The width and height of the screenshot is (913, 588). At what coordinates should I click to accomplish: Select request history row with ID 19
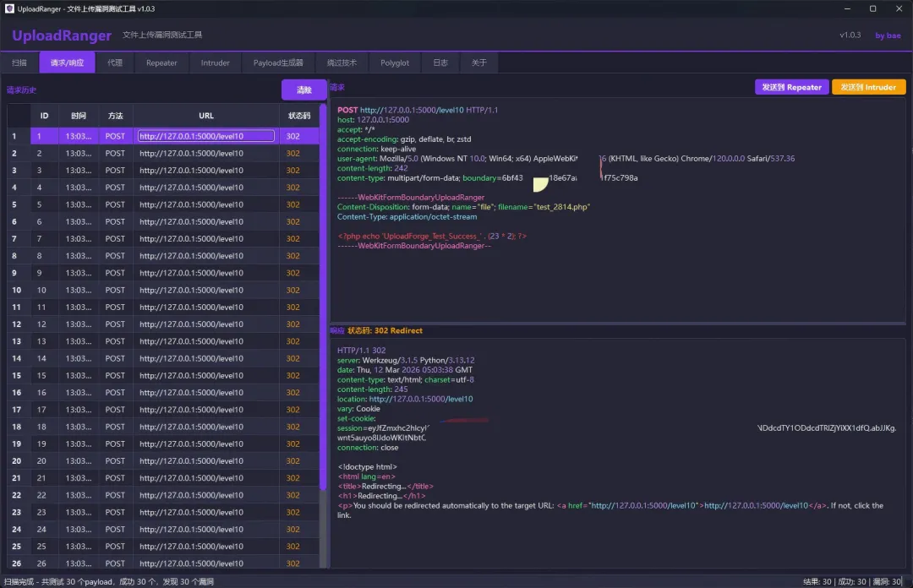click(163, 444)
